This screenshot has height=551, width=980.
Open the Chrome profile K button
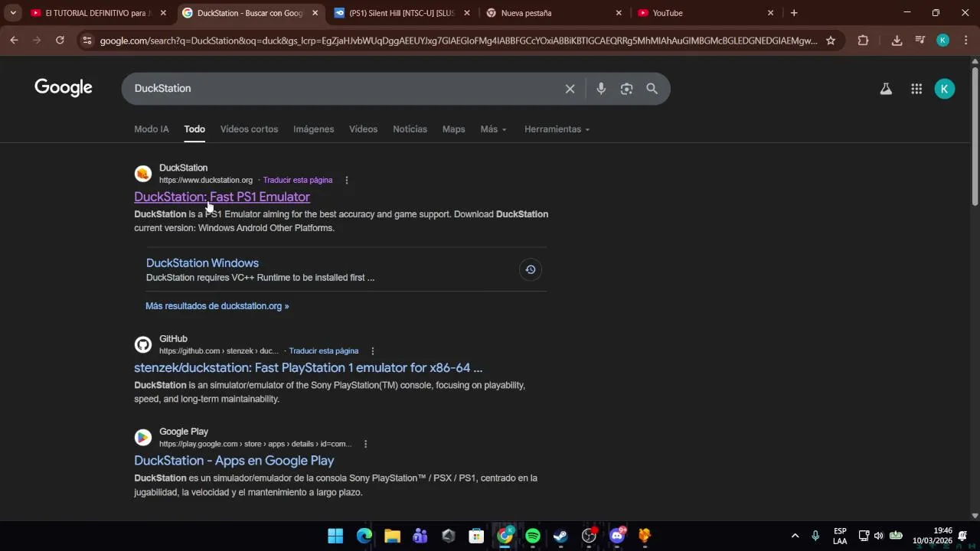coord(943,41)
